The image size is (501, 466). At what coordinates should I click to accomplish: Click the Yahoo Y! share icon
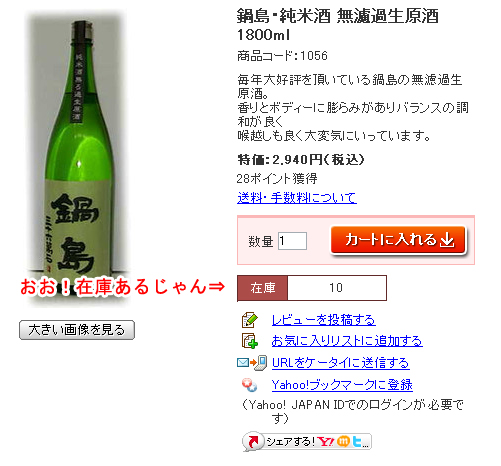(325, 442)
